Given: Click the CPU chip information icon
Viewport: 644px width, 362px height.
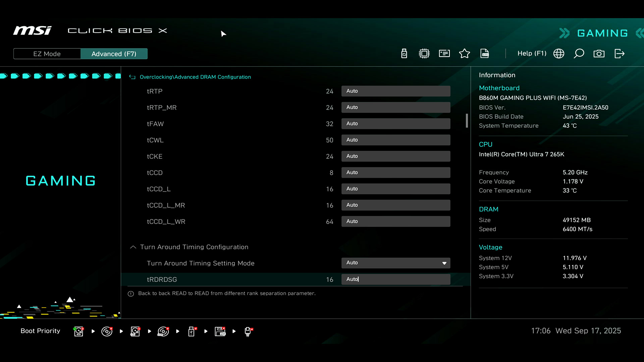Looking at the screenshot, I should [424, 54].
